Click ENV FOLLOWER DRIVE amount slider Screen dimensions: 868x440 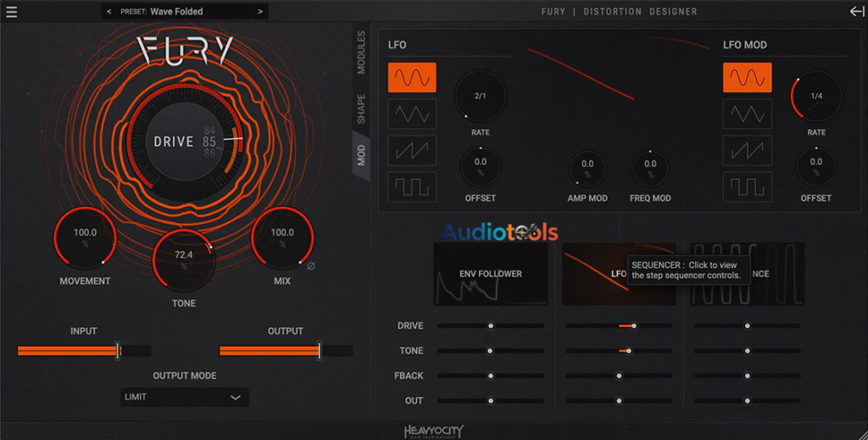click(491, 326)
